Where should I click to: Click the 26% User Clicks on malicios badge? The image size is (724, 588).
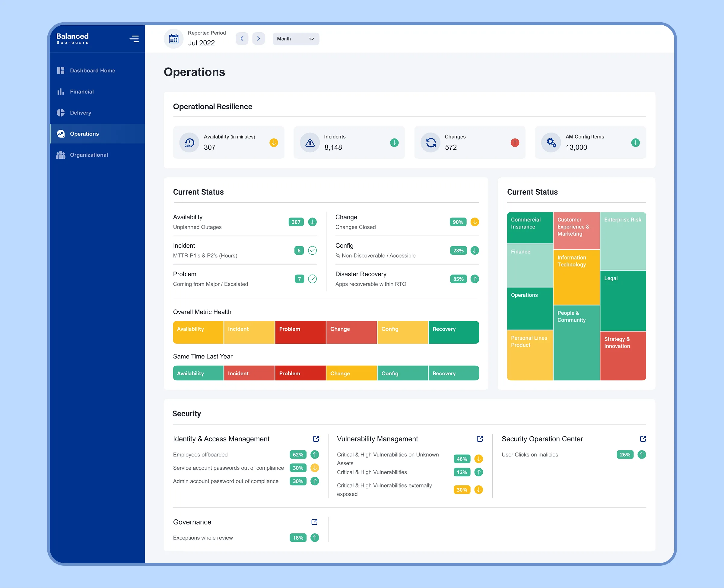coord(625,455)
